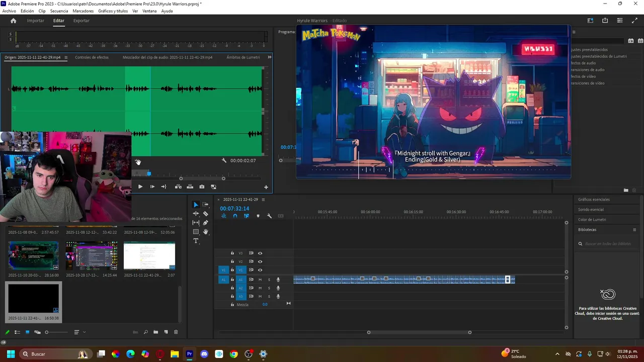Play the clip in Source monitor
This screenshot has width=644, height=362.
140,187
